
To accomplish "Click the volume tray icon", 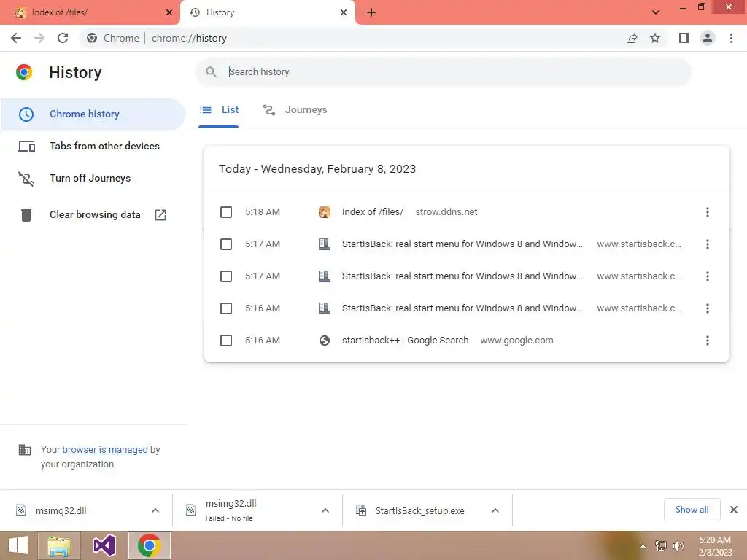I will (x=678, y=546).
